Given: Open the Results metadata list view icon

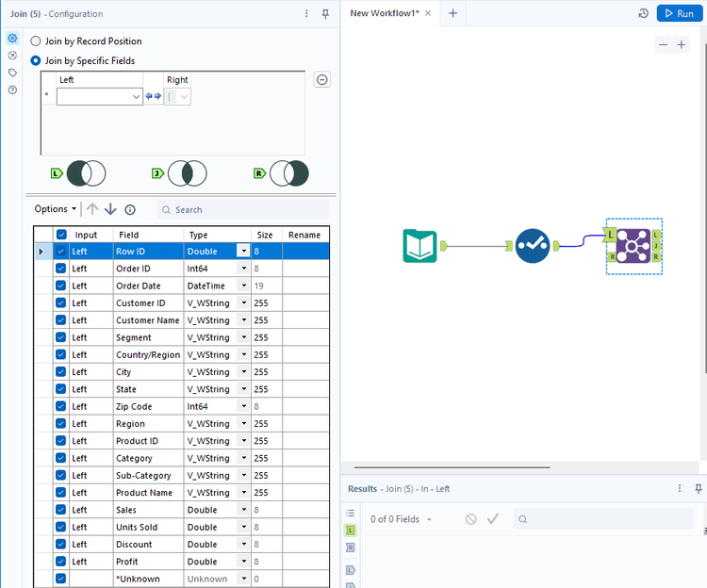Looking at the screenshot, I should 351,514.
